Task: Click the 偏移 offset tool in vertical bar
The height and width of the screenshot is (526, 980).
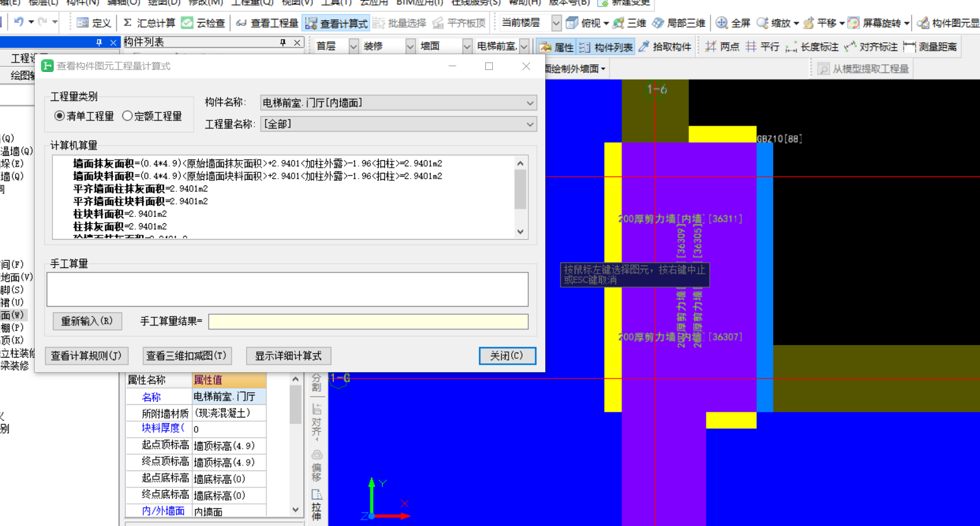Action: (316, 465)
